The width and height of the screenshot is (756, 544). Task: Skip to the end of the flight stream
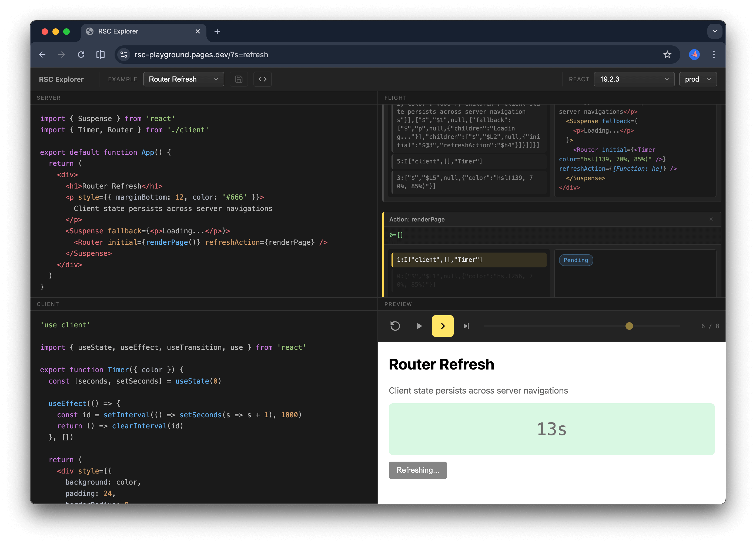click(466, 326)
